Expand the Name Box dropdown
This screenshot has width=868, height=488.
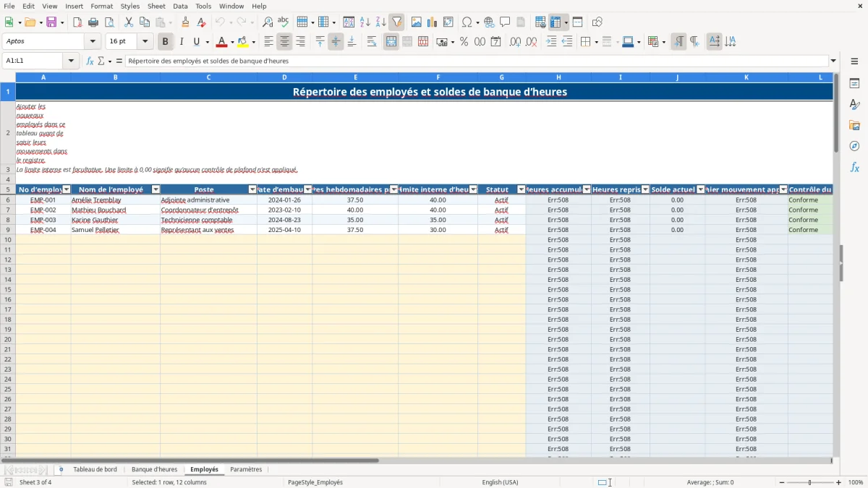click(72, 61)
